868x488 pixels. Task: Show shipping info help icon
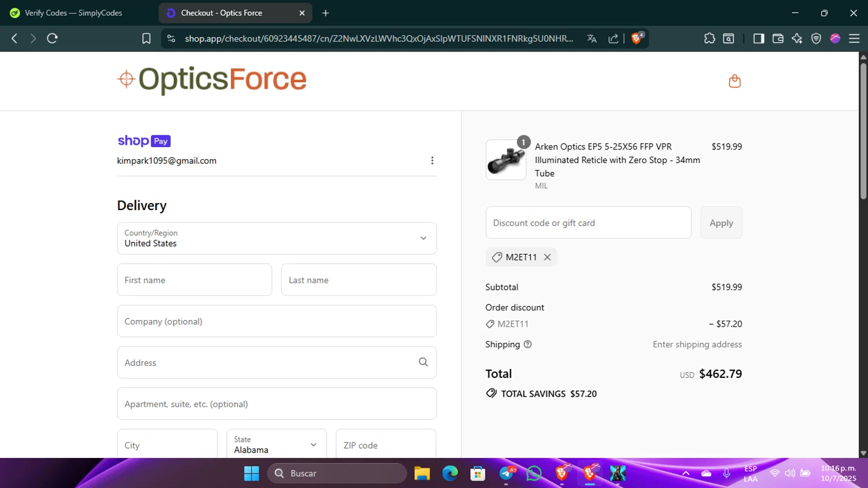tap(528, 344)
